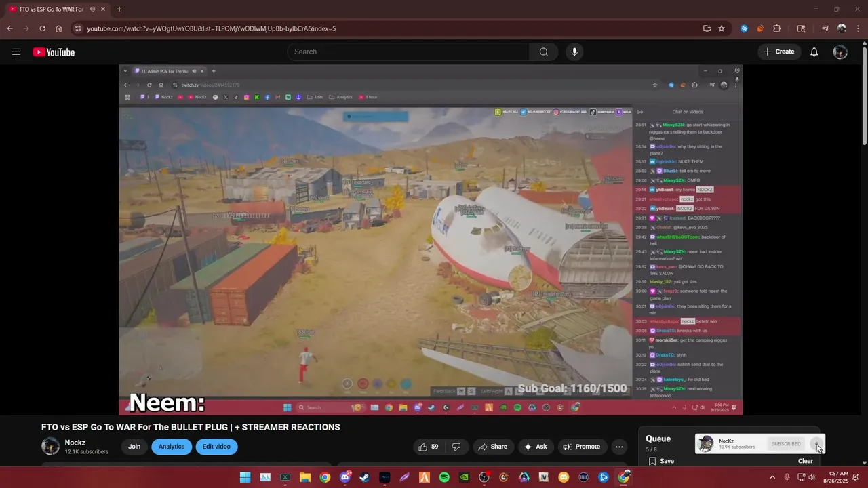The width and height of the screenshot is (868, 488).
Task: Click the Queue heading
Action: [658, 439]
